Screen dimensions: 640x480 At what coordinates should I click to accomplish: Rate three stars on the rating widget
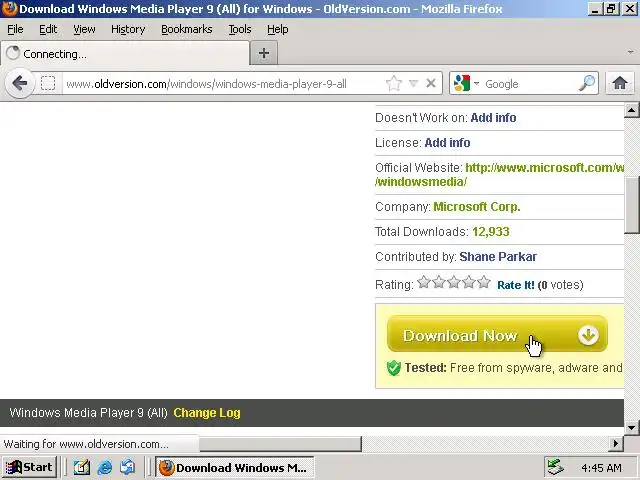454,282
